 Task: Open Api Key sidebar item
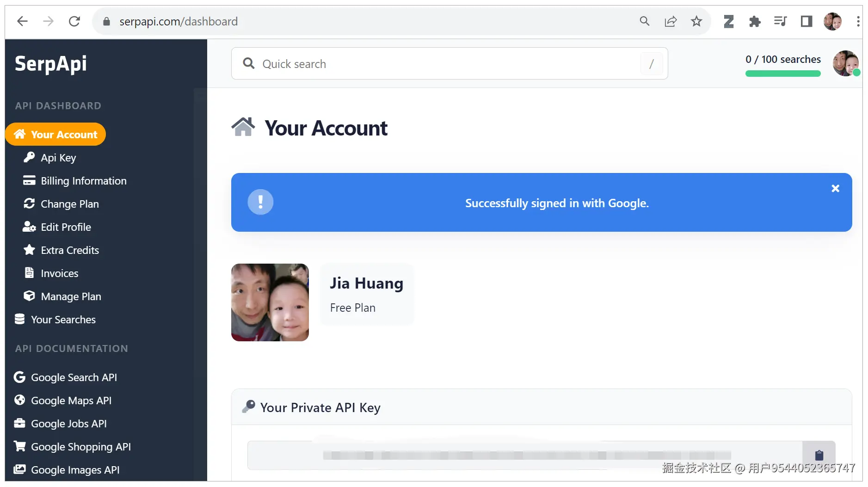click(x=58, y=158)
